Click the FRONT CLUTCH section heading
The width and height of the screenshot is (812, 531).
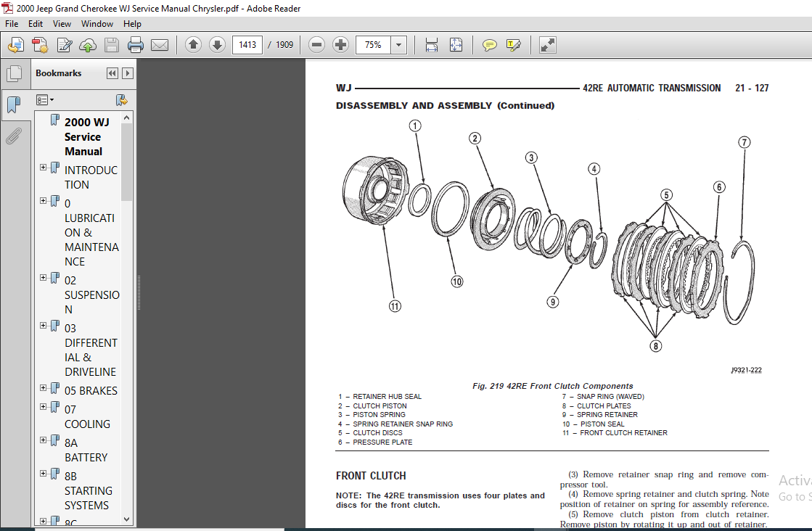click(371, 476)
